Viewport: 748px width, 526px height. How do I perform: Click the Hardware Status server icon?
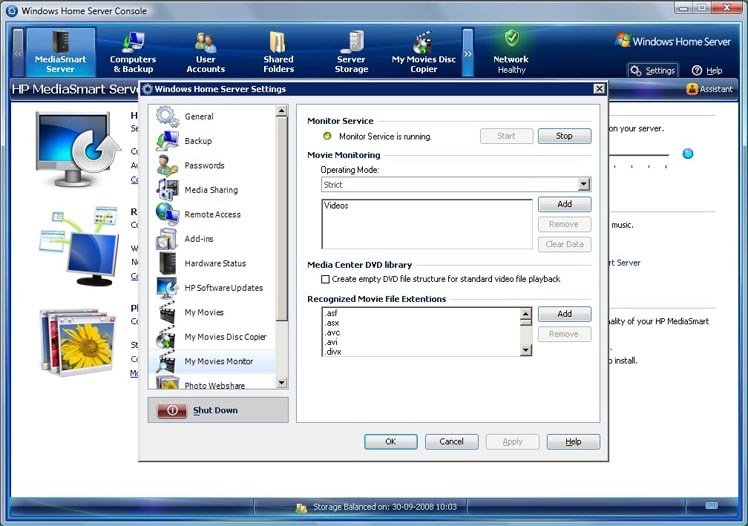click(x=167, y=263)
